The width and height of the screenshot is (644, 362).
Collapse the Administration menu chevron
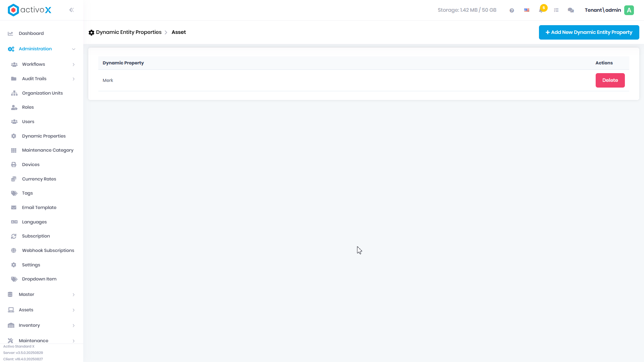pyautogui.click(x=73, y=49)
